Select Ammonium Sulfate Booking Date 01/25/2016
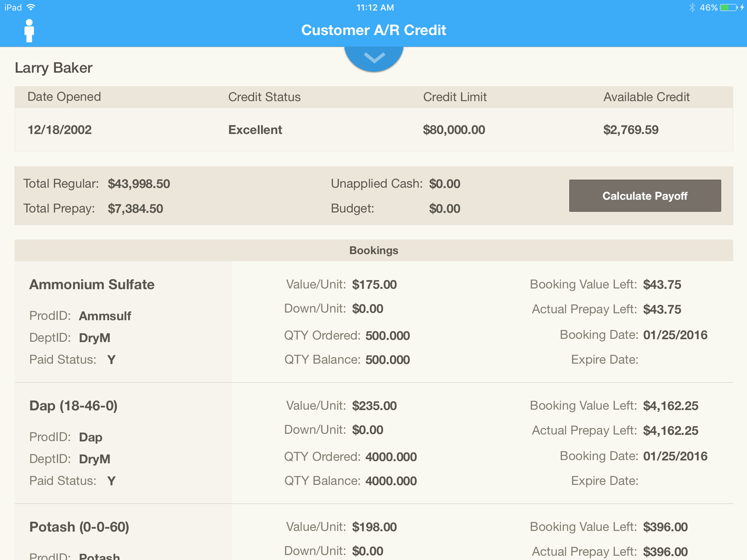 click(675, 335)
